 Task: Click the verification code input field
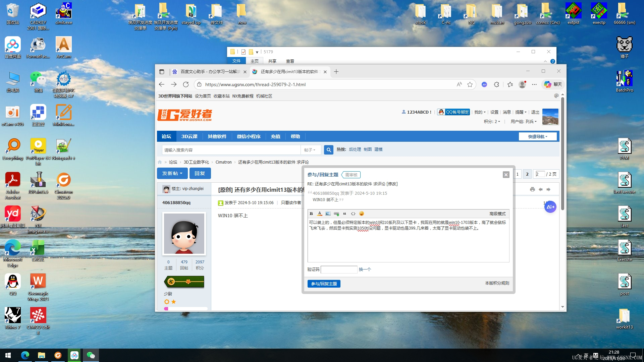[x=339, y=269]
